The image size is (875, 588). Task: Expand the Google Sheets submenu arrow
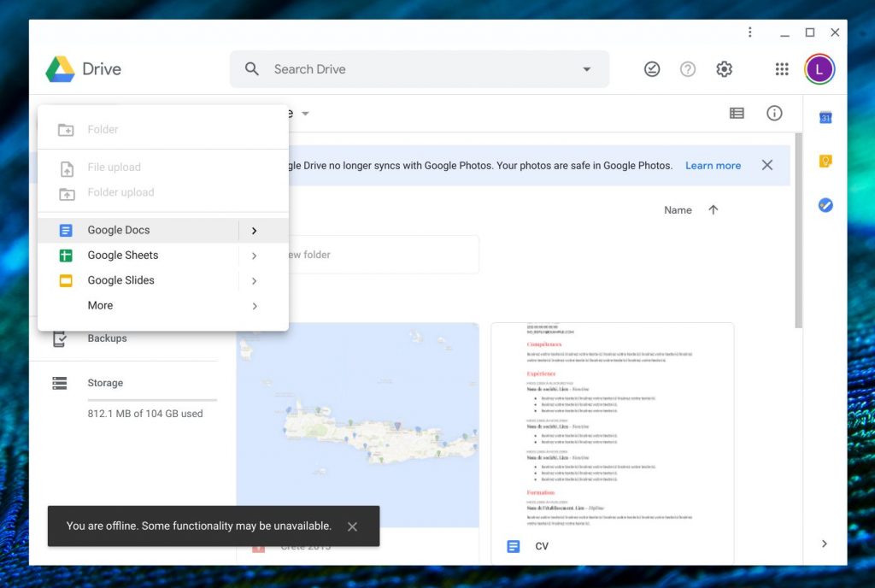tap(255, 256)
